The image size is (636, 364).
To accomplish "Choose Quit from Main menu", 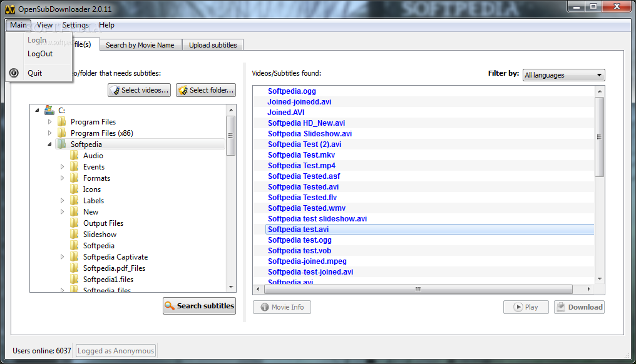I will [35, 73].
